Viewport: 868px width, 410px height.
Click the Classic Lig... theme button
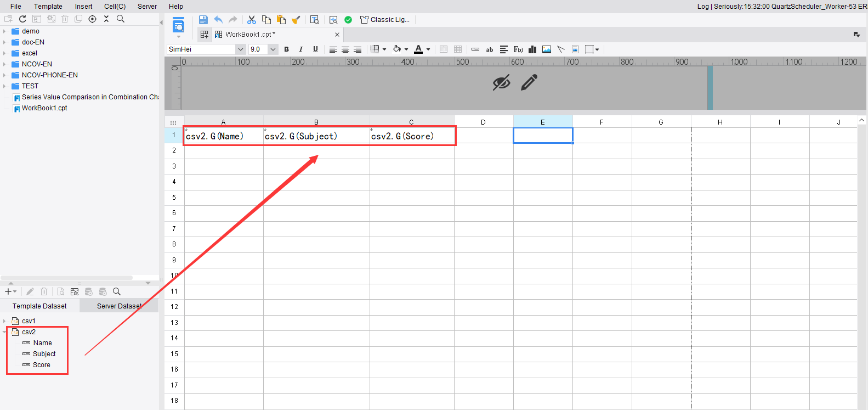tap(385, 20)
